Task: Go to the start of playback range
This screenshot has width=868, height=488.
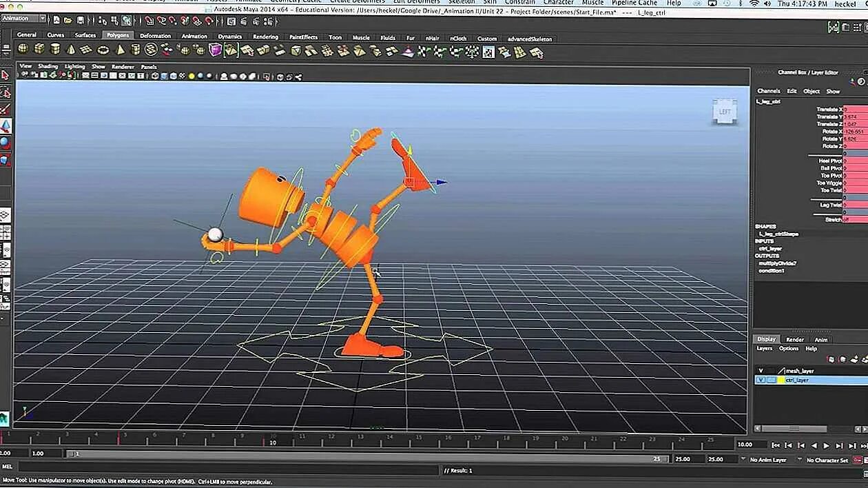Action: (776, 446)
